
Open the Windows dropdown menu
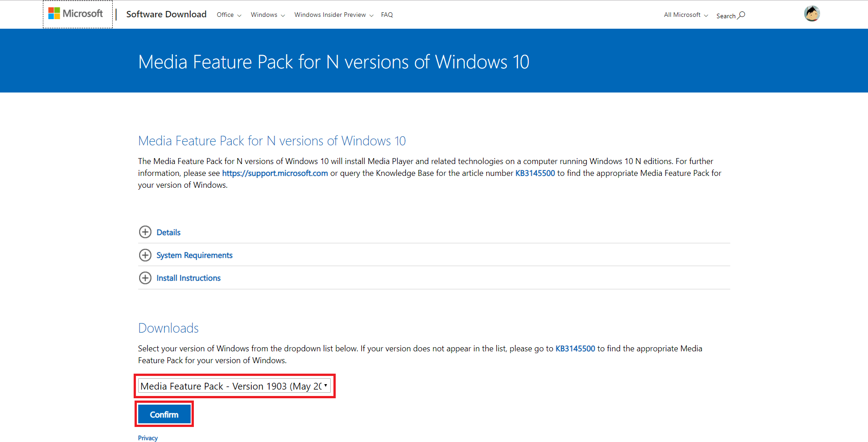click(268, 15)
